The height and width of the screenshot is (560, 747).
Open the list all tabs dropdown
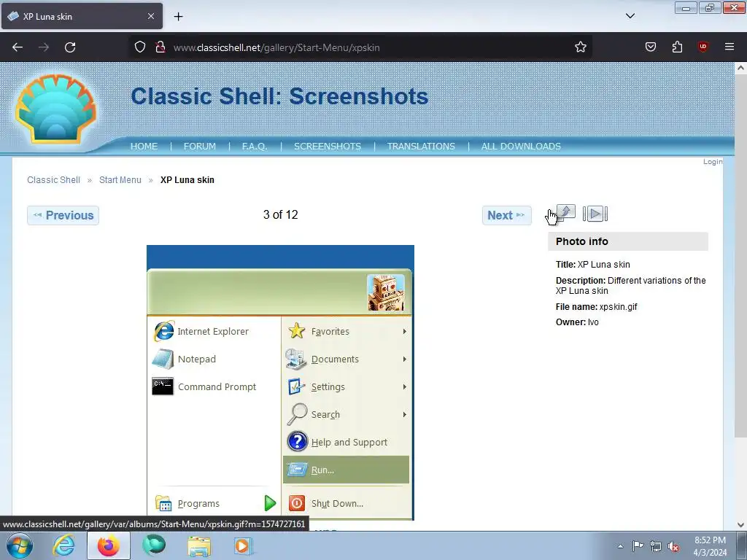[630, 16]
